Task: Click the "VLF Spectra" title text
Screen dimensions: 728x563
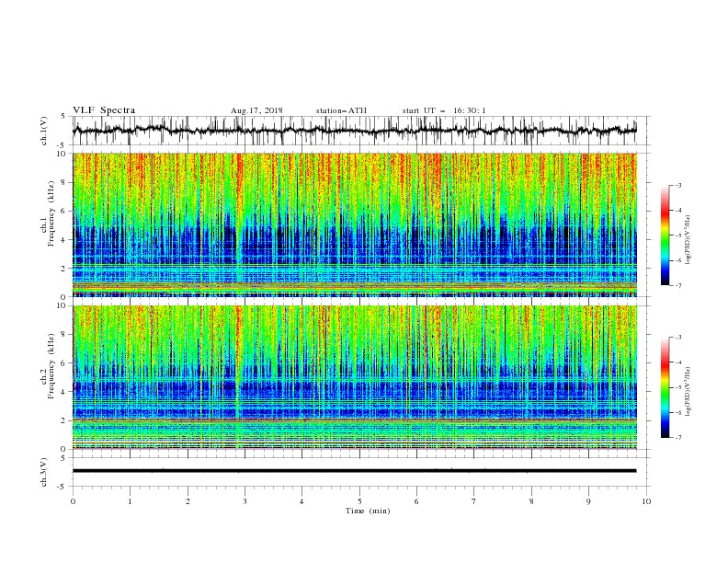Action: click(x=104, y=110)
